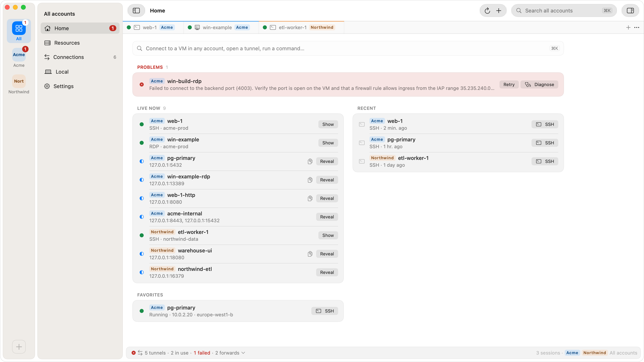Toggle the left sidebar panel icon
Viewport: 644px width, 362px height.
coord(136,10)
